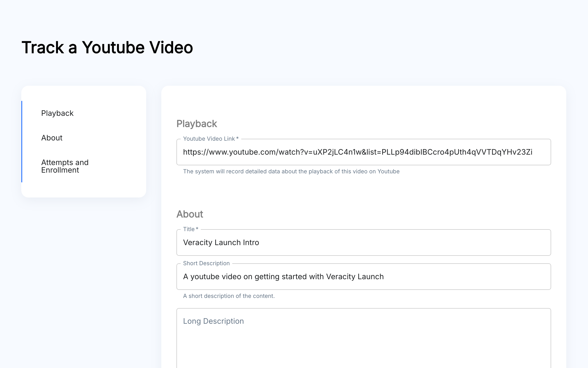This screenshot has width=588, height=368.
Task: Click the blue vertical indicator in sidebar
Action: click(x=22, y=141)
